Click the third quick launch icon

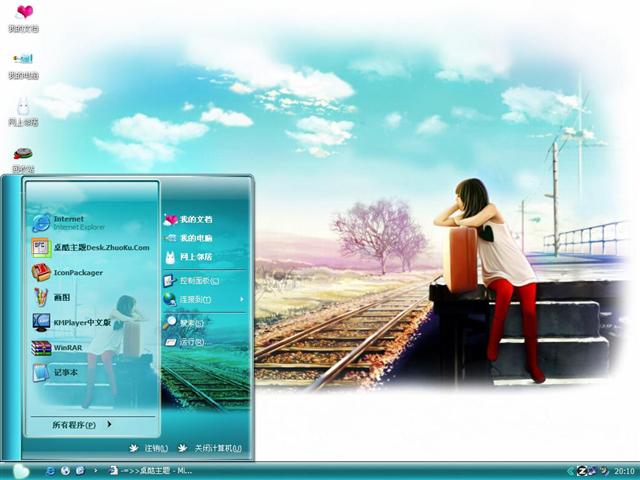[x=80, y=471]
